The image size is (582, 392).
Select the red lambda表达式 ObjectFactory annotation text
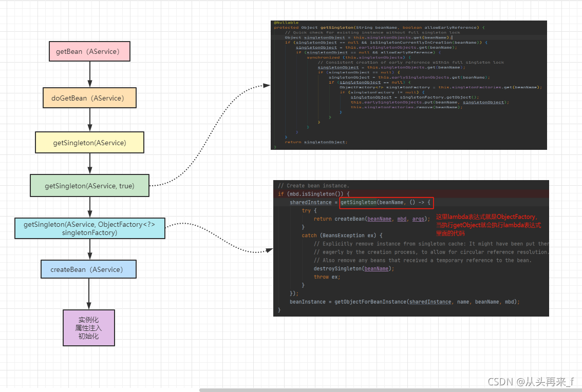(x=488, y=225)
